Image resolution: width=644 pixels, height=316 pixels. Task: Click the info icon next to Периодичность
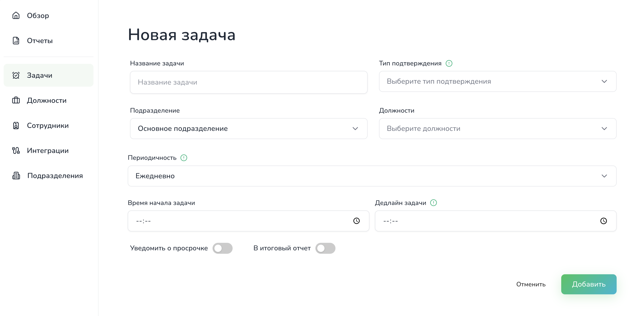[184, 158]
